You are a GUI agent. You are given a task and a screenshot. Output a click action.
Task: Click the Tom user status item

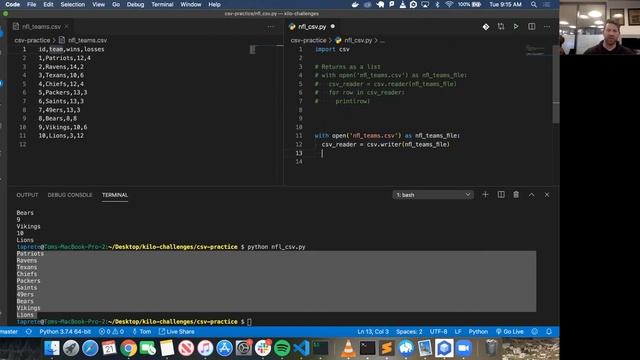click(x=142, y=331)
